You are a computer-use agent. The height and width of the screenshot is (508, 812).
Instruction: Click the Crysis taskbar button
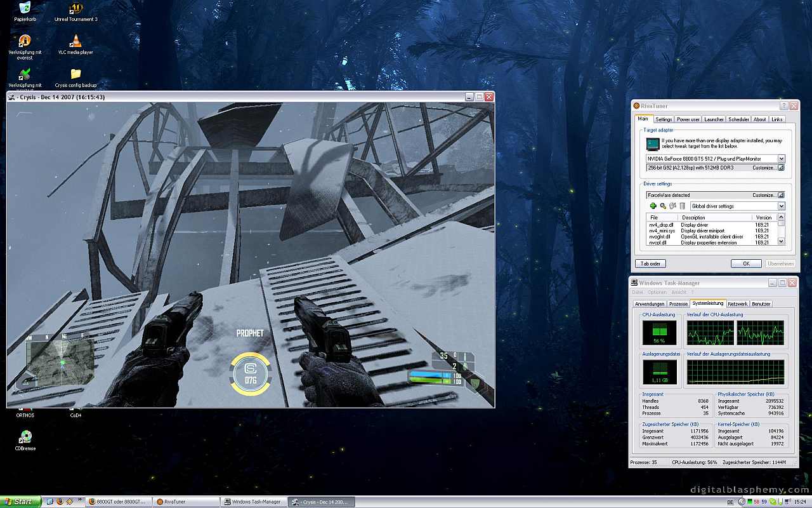pyautogui.click(x=322, y=502)
